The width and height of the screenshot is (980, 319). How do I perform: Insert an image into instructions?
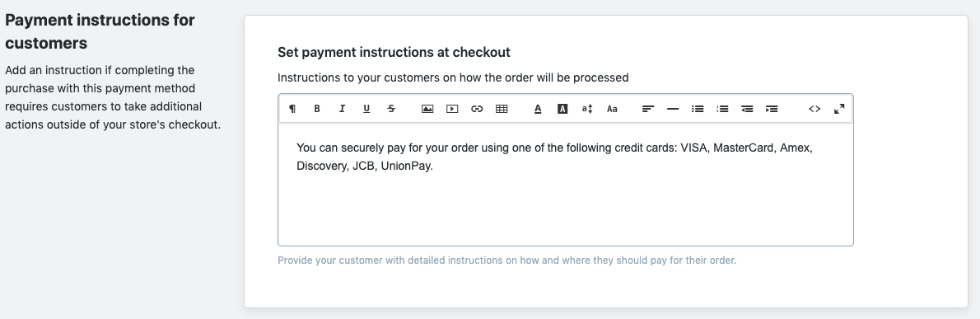427,109
